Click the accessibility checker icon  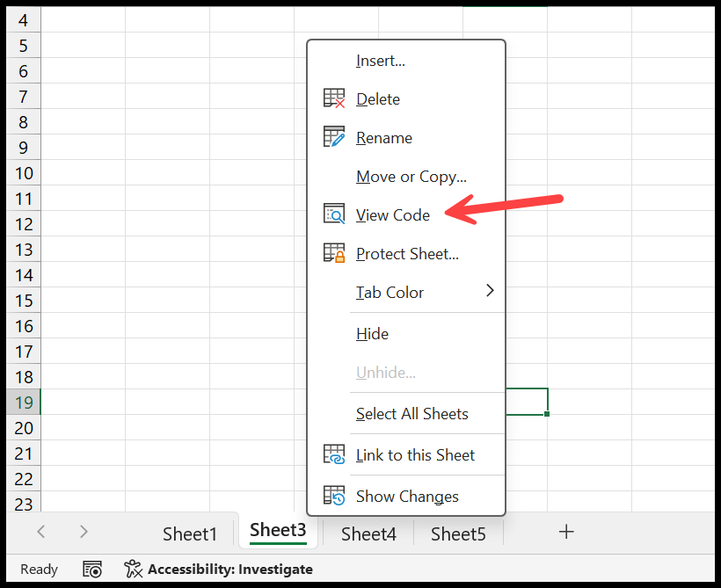coord(134,569)
